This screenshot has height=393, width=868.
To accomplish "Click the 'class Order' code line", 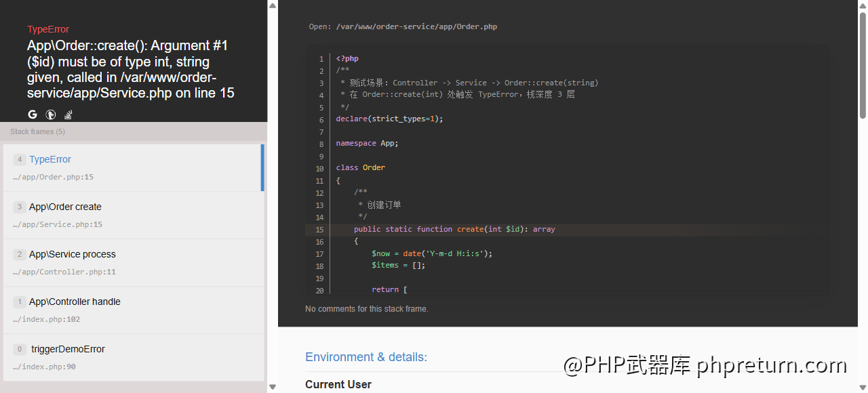I will click(x=360, y=167).
